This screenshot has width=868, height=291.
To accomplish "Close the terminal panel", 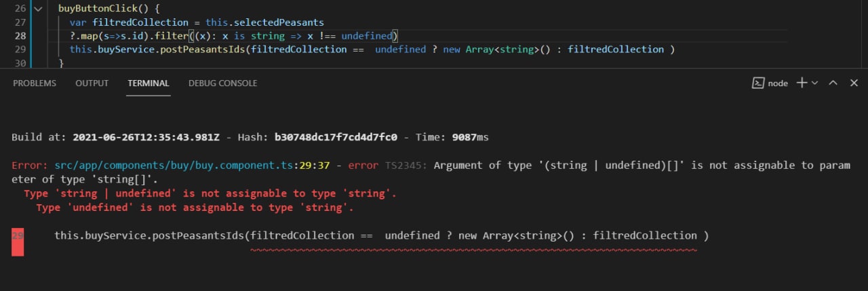I will tap(853, 83).
